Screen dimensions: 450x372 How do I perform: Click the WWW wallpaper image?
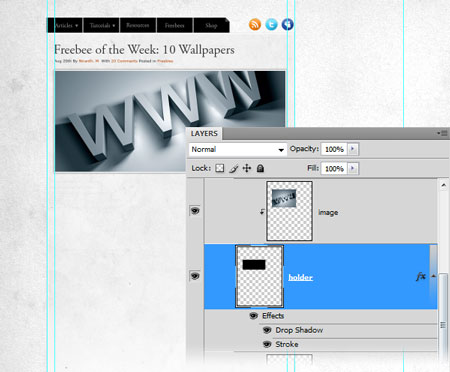coord(170,122)
